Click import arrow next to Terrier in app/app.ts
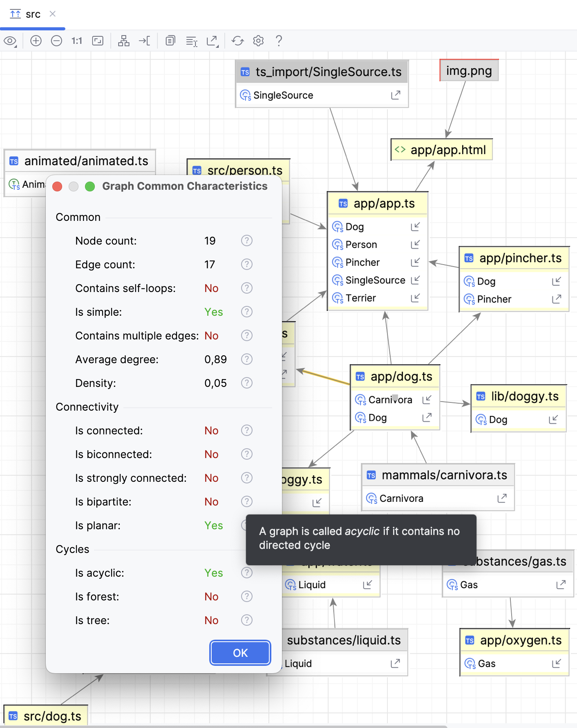577x728 pixels. tap(415, 298)
